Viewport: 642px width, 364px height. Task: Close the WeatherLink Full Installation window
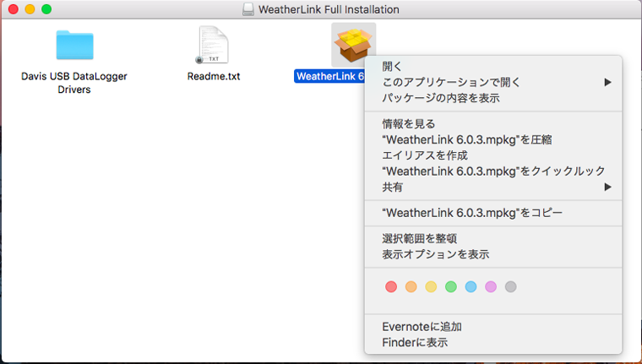pos(14,9)
